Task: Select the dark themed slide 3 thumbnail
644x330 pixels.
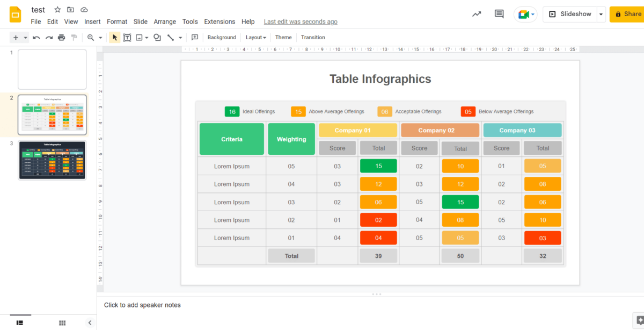Action: [x=52, y=160]
